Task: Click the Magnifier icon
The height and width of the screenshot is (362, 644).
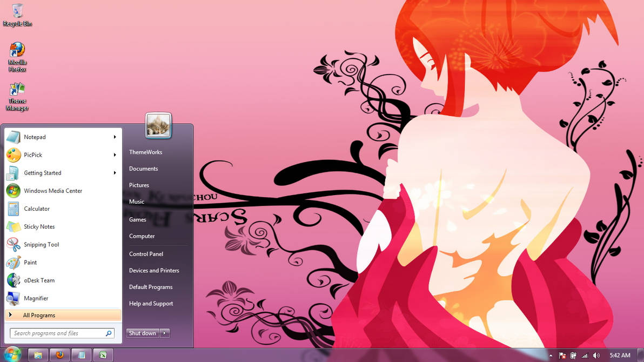Action: pyautogui.click(x=13, y=298)
